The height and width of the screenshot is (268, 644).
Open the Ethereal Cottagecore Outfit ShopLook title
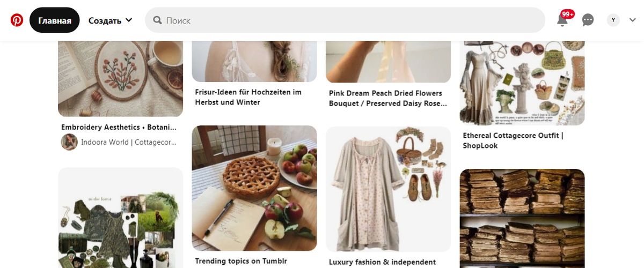513,140
